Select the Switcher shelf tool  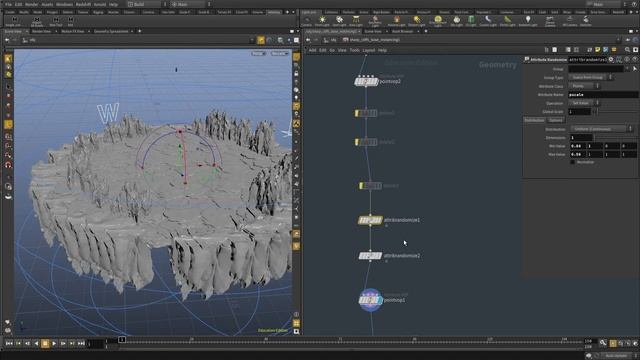[586, 21]
